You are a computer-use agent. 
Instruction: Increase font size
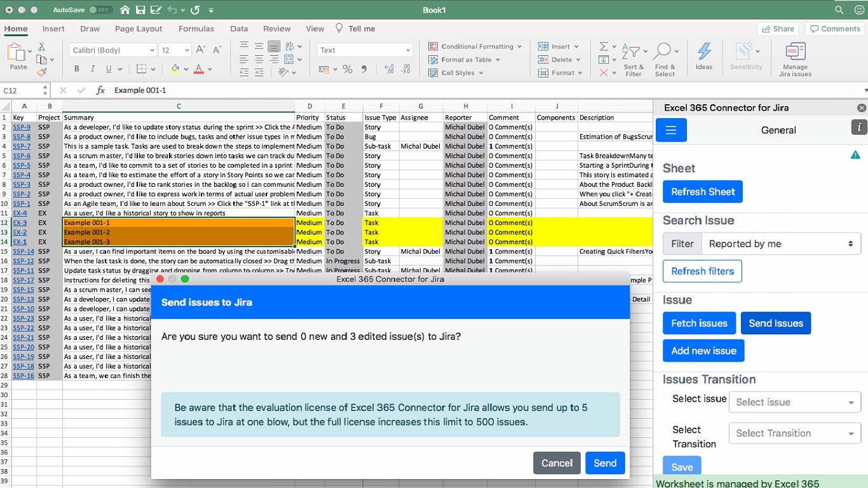click(201, 50)
